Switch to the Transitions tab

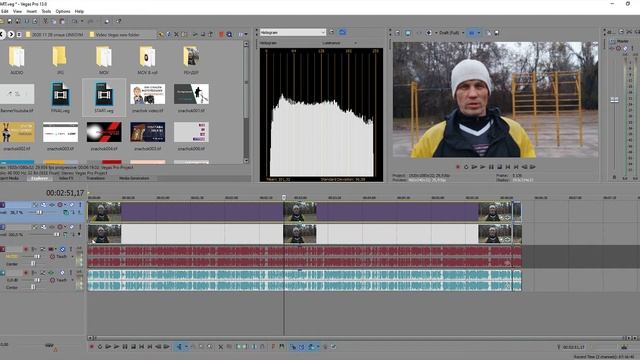pos(95,178)
